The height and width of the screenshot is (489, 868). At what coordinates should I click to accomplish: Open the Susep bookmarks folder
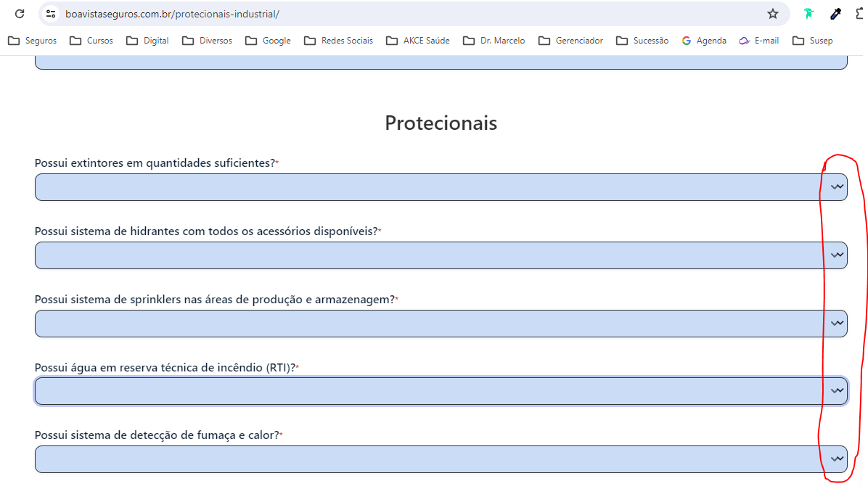(812, 41)
